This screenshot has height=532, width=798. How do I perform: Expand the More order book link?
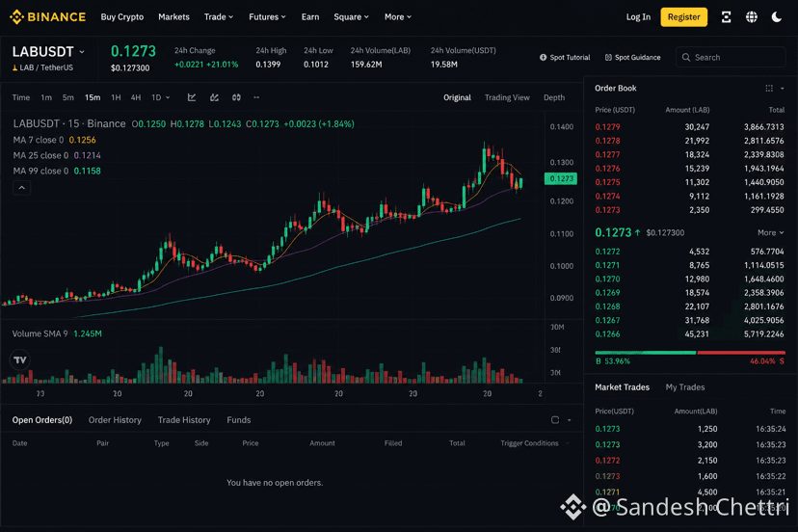click(x=770, y=232)
